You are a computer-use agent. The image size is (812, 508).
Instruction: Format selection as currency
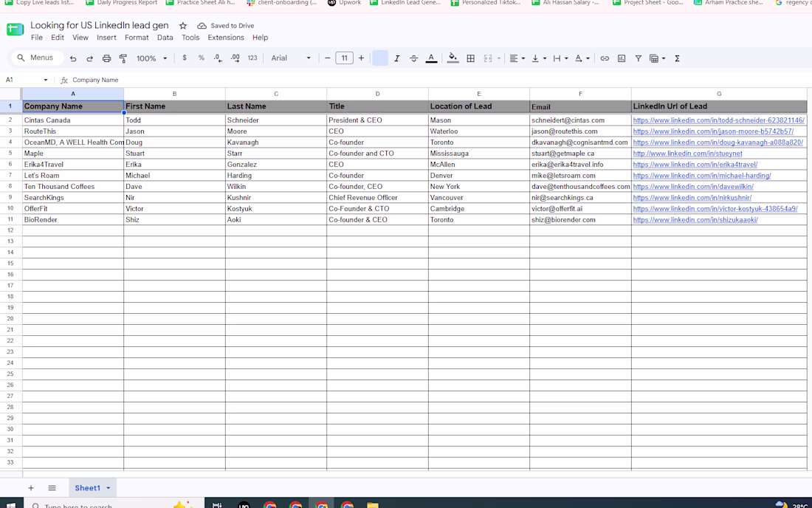point(185,58)
